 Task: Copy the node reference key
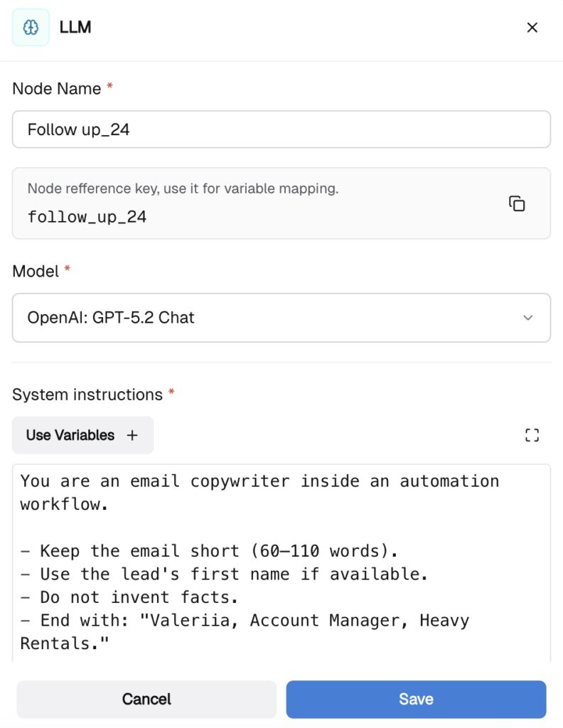(x=517, y=203)
